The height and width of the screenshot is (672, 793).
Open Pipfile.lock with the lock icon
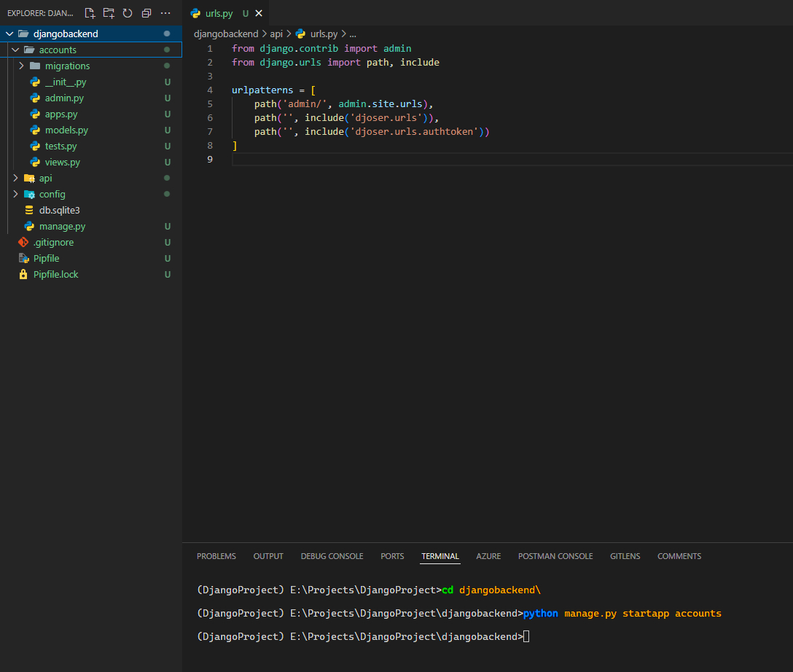pyautogui.click(x=55, y=274)
